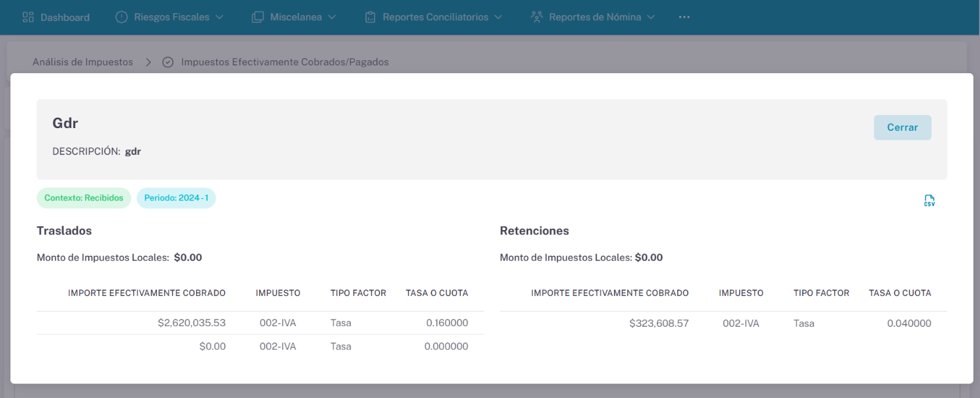Expand the Reportes de Nómina chevron
Image resolution: width=980 pixels, height=398 pixels.
651,17
